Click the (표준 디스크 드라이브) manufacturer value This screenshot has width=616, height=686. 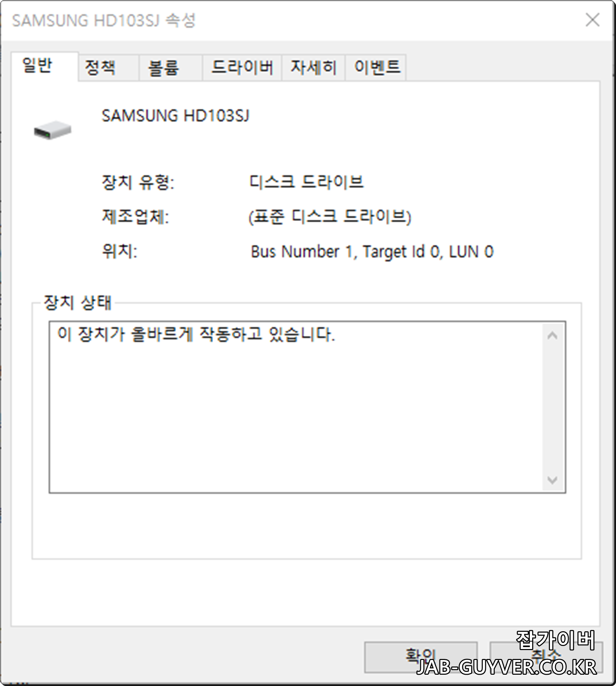click(x=330, y=216)
